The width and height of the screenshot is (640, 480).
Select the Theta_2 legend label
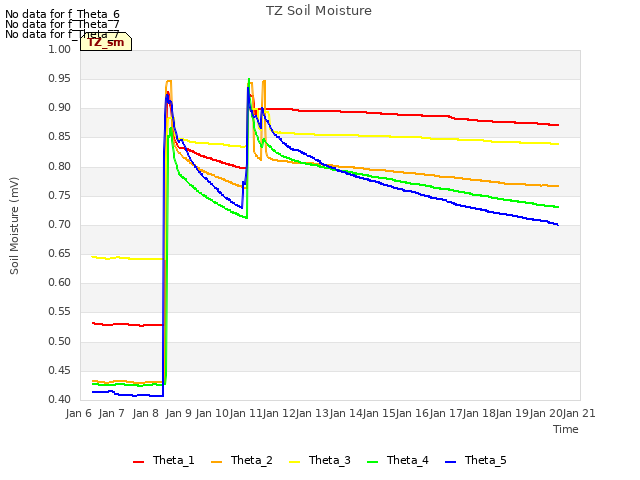click(251, 460)
